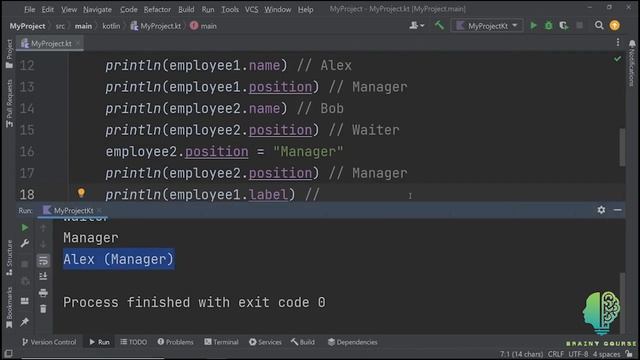The width and height of the screenshot is (640, 360).
Task: Open Search Everywhere magnifier
Action: (x=599, y=25)
